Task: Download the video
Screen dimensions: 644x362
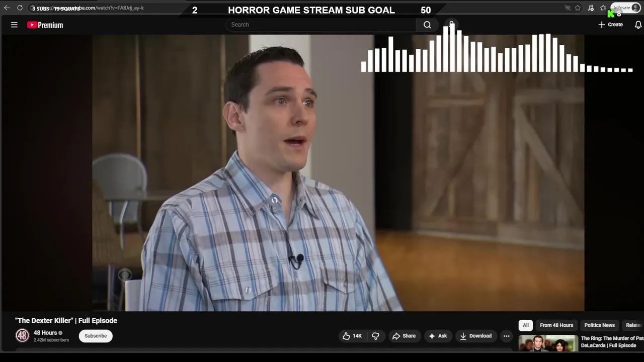Action: pos(475,336)
